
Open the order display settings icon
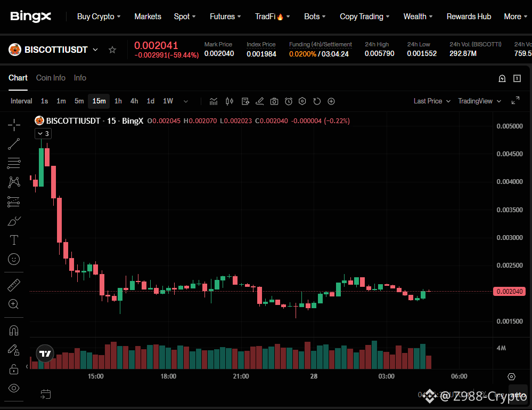[245, 101]
